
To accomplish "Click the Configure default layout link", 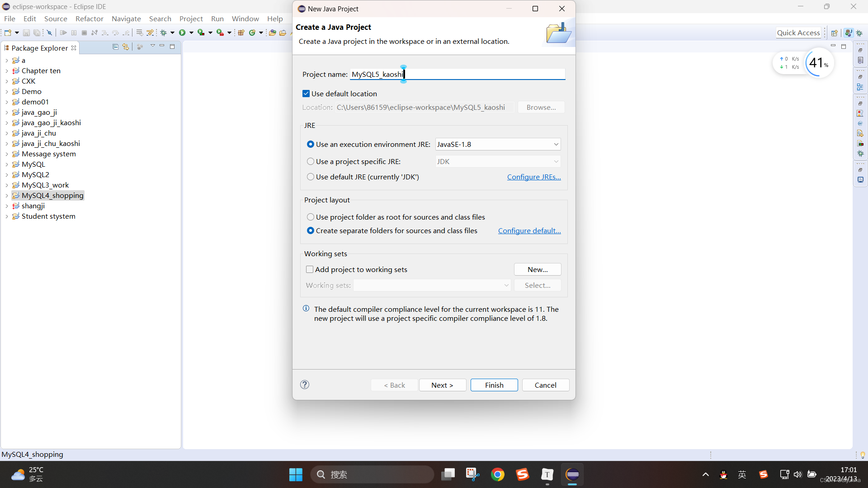I will pos(529,230).
